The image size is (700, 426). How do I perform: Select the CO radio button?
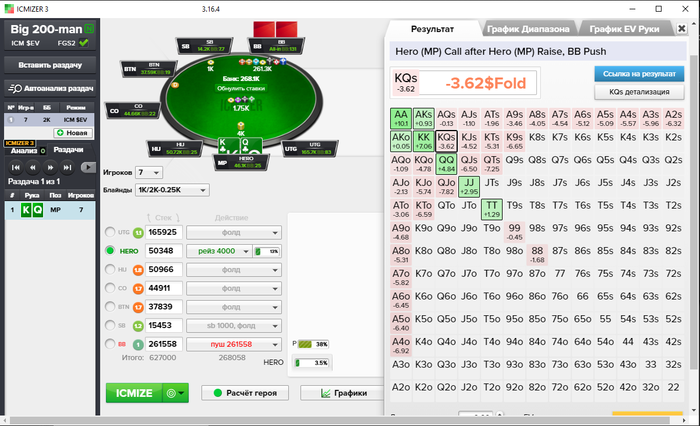[110, 288]
